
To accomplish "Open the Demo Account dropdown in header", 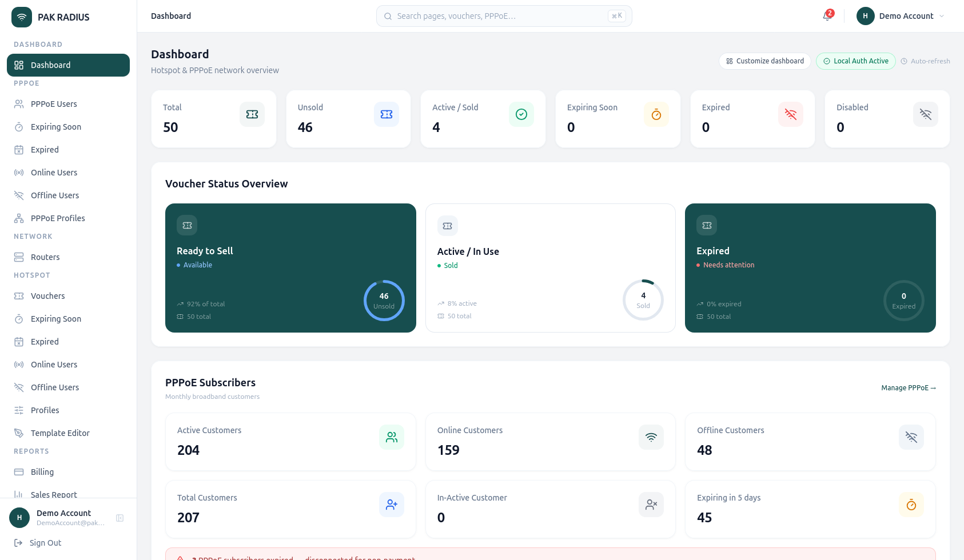I will [901, 16].
